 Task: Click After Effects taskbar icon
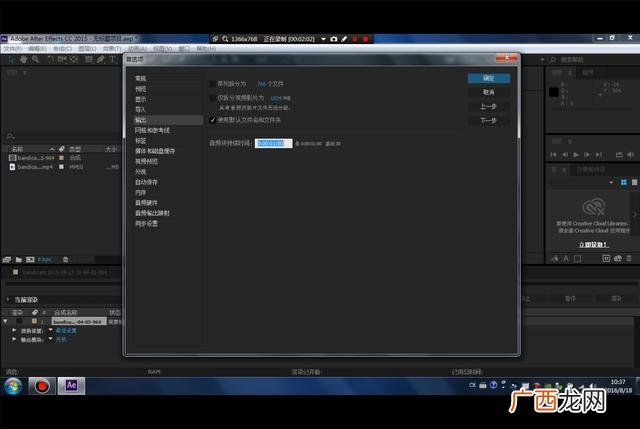coord(71,386)
